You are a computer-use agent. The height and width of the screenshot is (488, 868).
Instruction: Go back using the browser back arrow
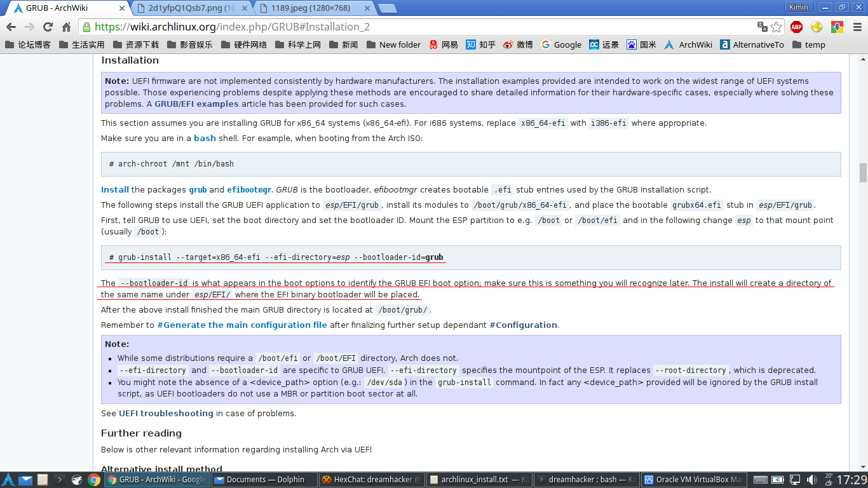click(x=11, y=27)
